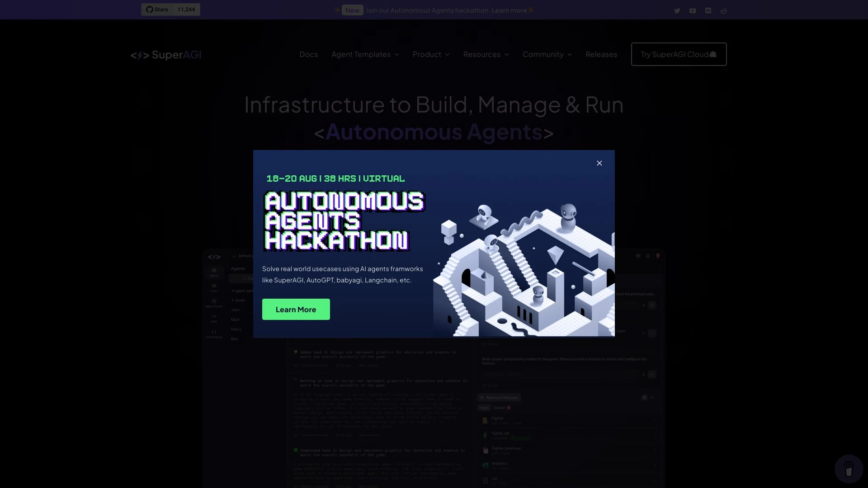The height and width of the screenshot is (488, 868).
Task: Click the Discord social icon
Action: coord(708,10)
